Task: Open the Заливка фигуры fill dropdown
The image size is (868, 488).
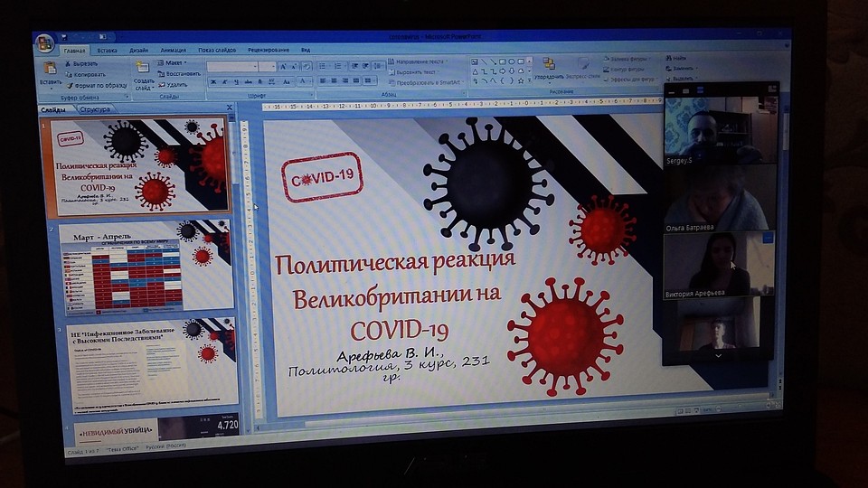Action: (627, 58)
